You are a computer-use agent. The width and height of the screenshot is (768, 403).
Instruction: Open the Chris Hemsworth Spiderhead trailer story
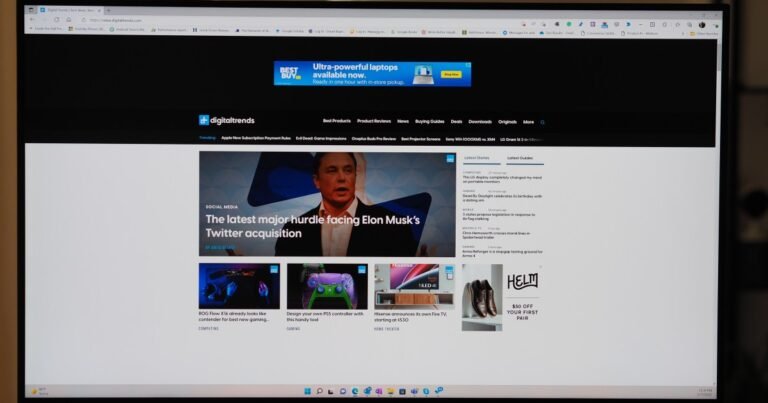[496, 235]
